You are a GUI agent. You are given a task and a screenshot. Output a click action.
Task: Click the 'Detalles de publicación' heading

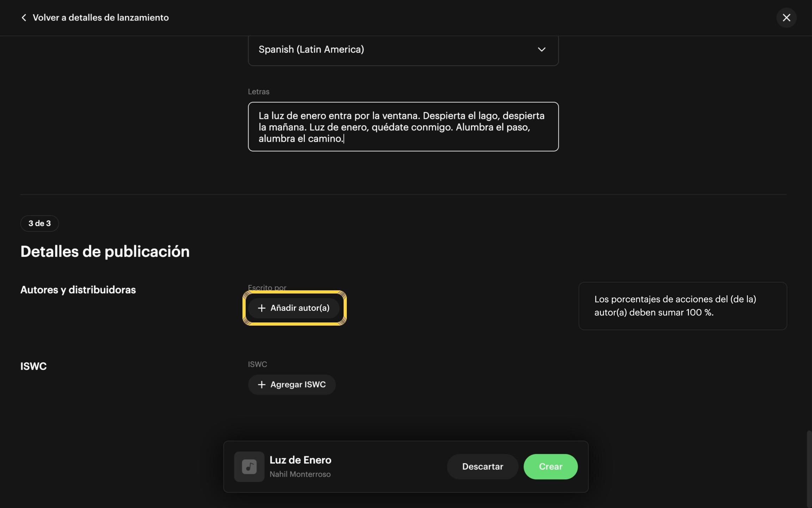(x=105, y=252)
